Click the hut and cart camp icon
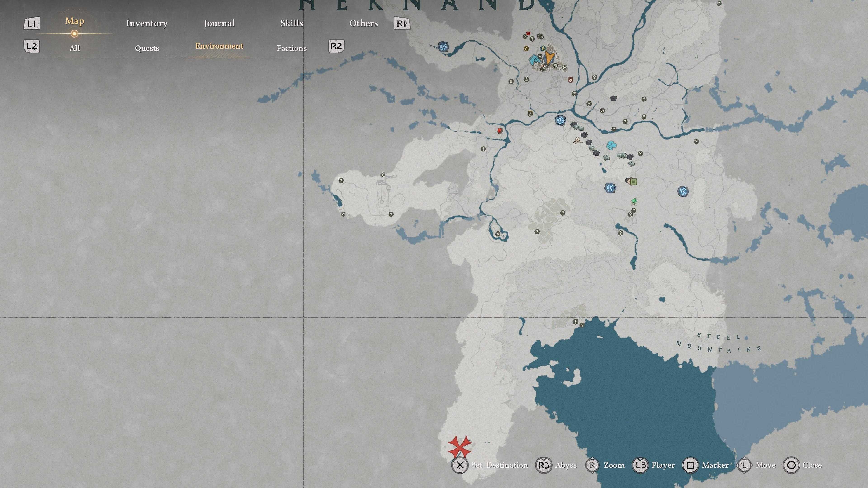Viewport: 868px width, 488px height. pyautogui.click(x=578, y=141)
